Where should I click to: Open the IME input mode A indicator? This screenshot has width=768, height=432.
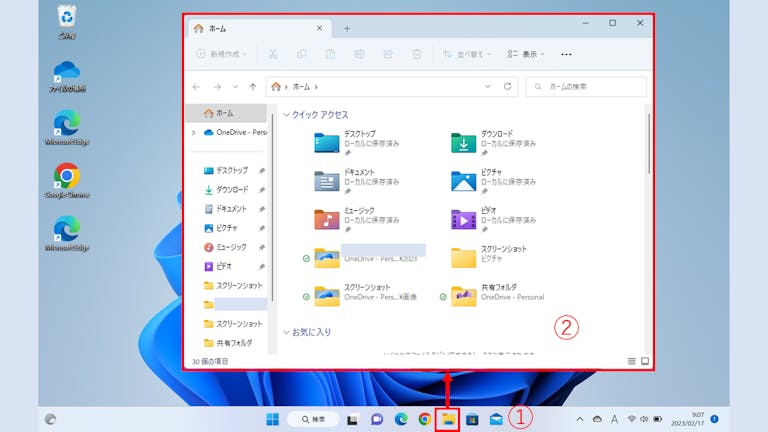point(614,419)
